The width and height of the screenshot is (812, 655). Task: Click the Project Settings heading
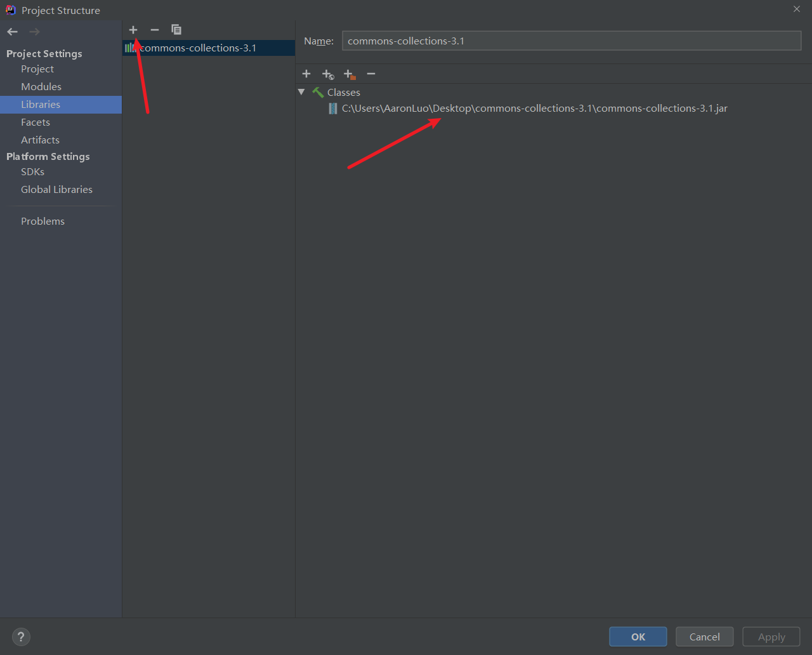44,54
